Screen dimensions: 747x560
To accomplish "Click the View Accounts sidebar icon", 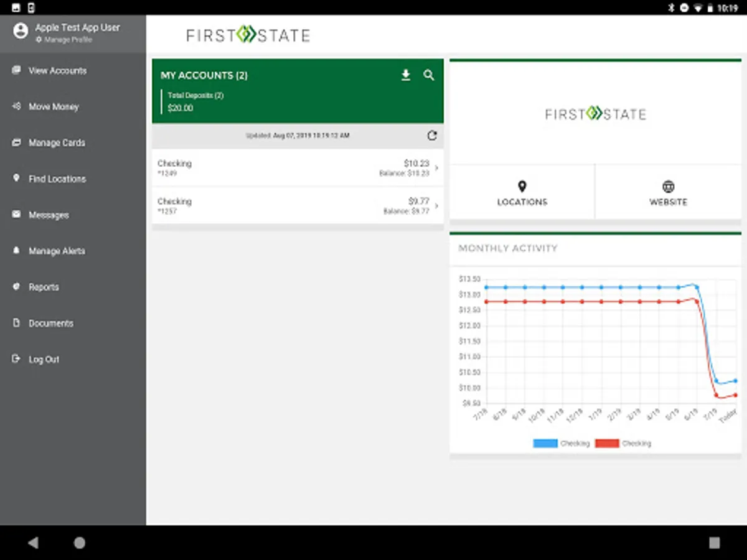I will [16, 70].
